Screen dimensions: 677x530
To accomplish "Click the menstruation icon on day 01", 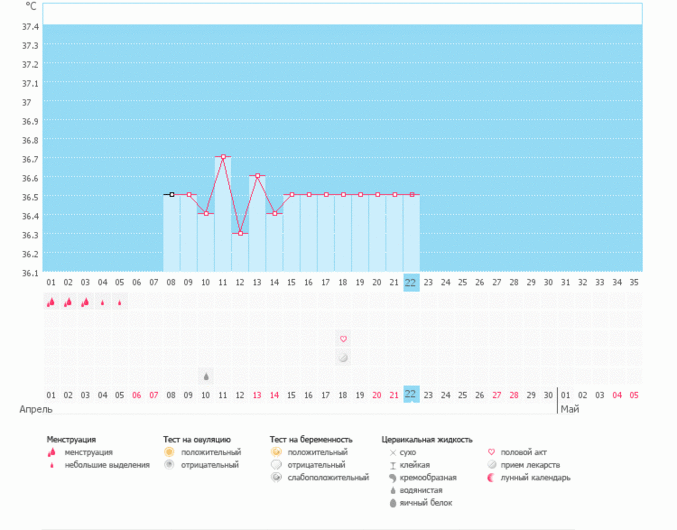I will [x=51, y=301].
